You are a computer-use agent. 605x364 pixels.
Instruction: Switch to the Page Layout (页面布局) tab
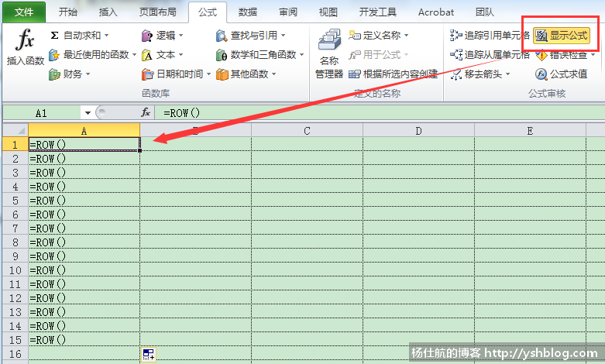tap(157, 12)
